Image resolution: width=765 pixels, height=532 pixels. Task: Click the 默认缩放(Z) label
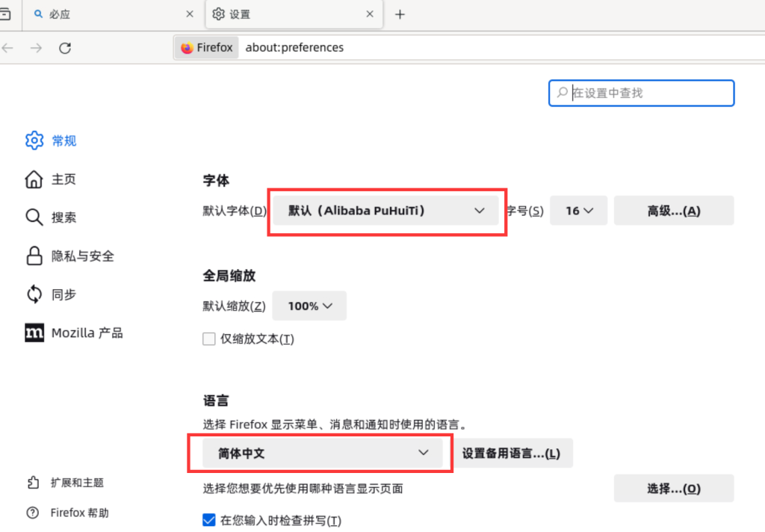(234, 306)
